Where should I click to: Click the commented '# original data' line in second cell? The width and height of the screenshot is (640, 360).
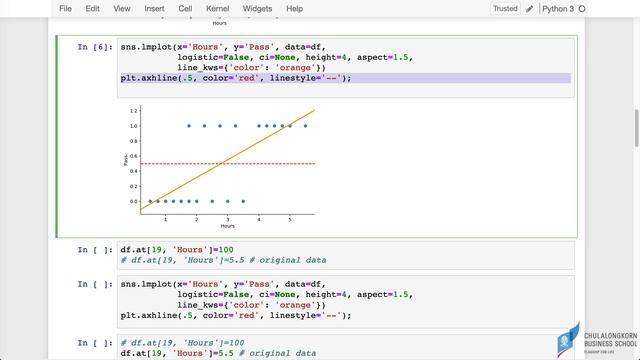point(223,260)
